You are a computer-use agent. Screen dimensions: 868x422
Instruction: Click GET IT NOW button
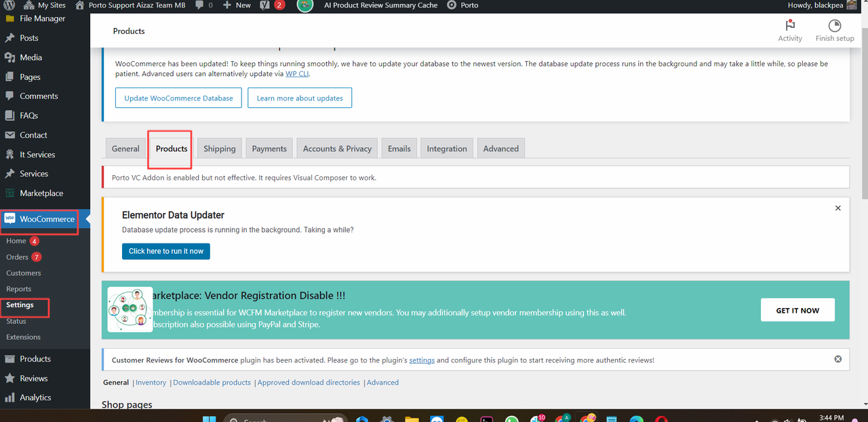797,310
